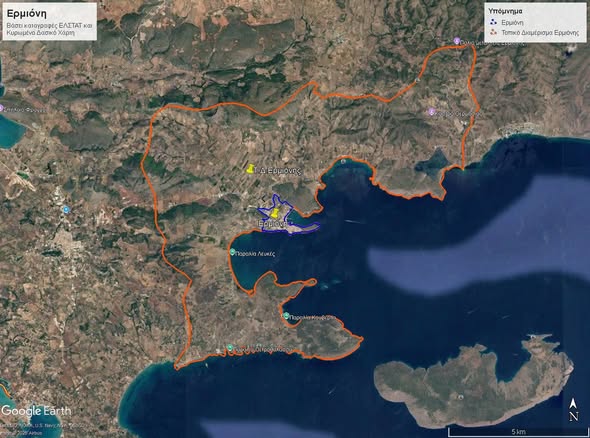Select the bold Ερμιόνη title in the title box
The height and width of the screenshot is (438, 590).
pos(27,14)
